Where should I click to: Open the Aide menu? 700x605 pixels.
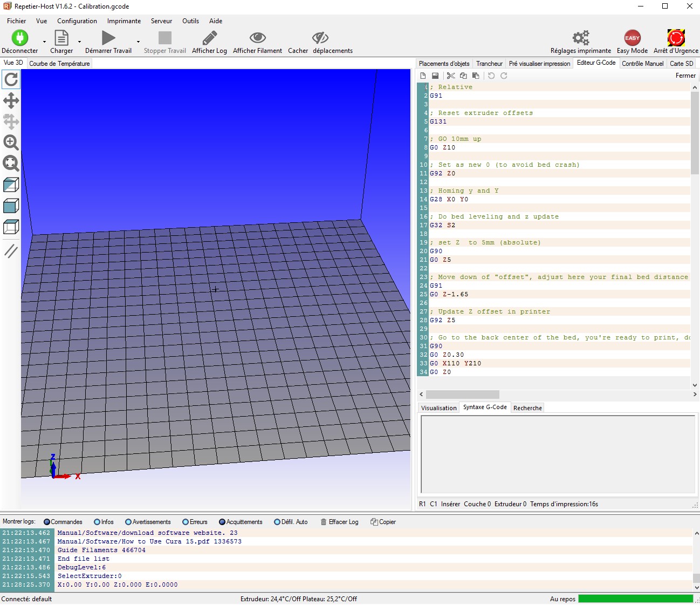pyautogui.click(x=216, y=21)
